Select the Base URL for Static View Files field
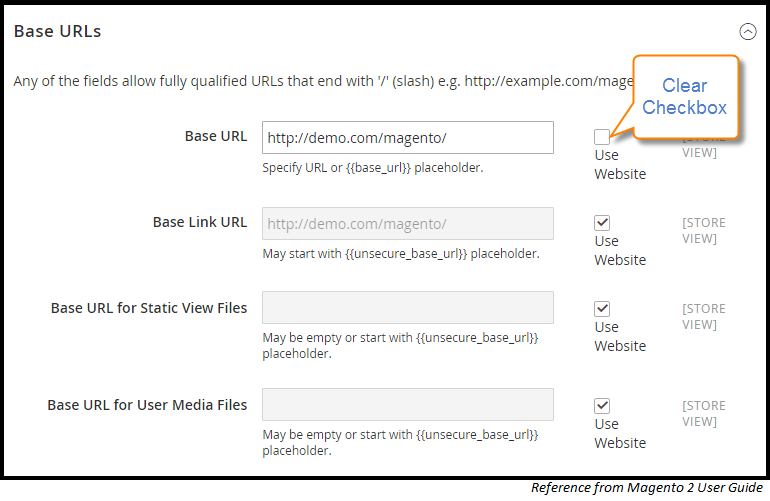Screen dimensions: 770x501 [x=408, y=307]
